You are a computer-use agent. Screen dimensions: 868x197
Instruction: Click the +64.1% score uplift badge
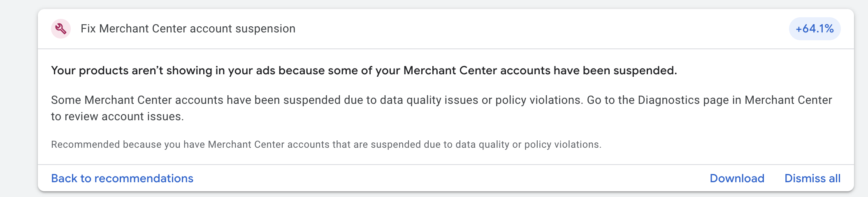click(x=815, y=29)
